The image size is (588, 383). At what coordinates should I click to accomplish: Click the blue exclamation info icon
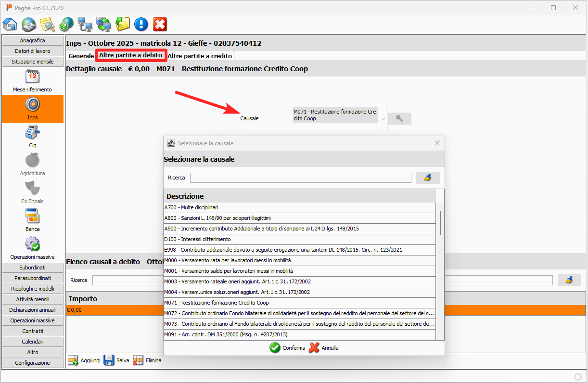(141, 24)
